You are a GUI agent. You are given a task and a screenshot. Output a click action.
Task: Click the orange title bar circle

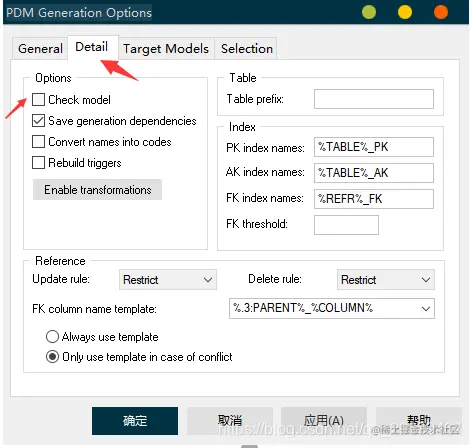click(441, 12)
